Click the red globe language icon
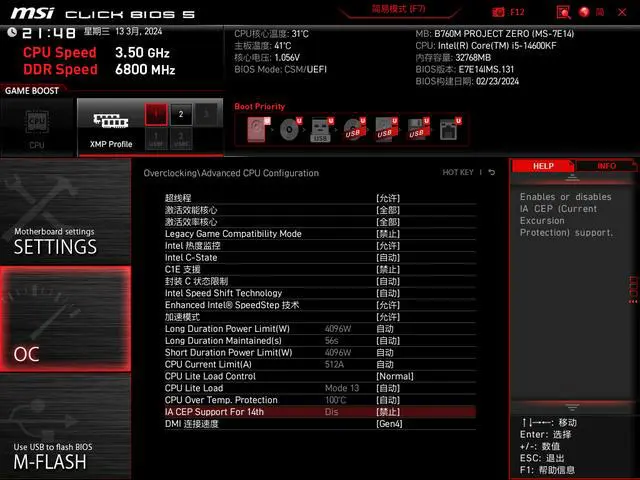Image resolution: width=640 pixels, height=480 pixels. tap(584, 12)
